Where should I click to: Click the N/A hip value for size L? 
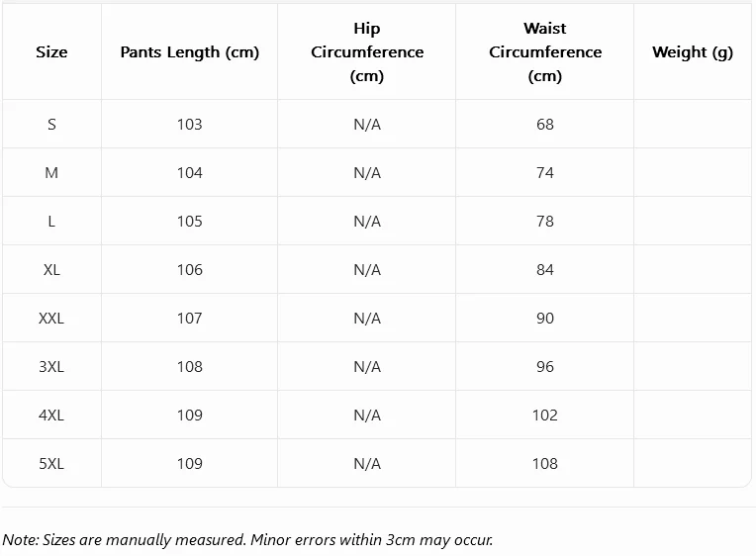pyautogui.click(x=367, y=222)
